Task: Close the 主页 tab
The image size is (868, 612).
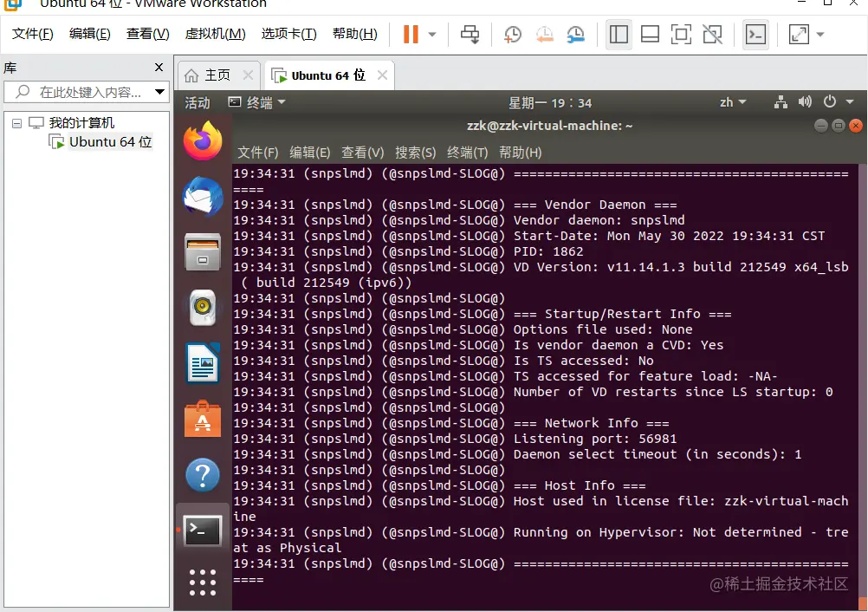Action: coord(248,75)
